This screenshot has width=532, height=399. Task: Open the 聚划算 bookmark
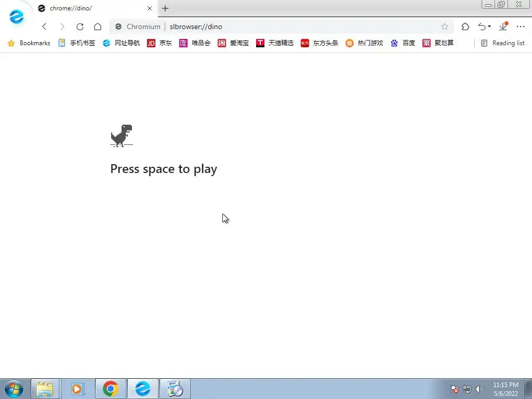(438, 43)
